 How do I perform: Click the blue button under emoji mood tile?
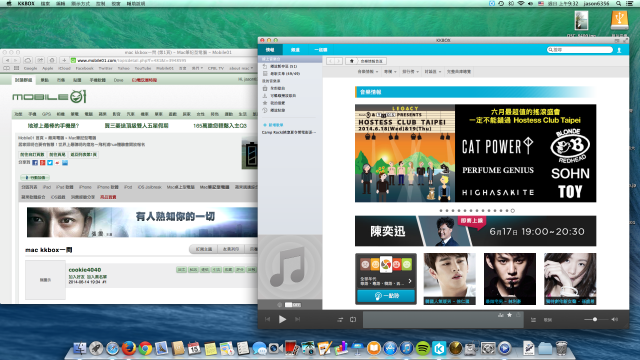click(386, 296)
